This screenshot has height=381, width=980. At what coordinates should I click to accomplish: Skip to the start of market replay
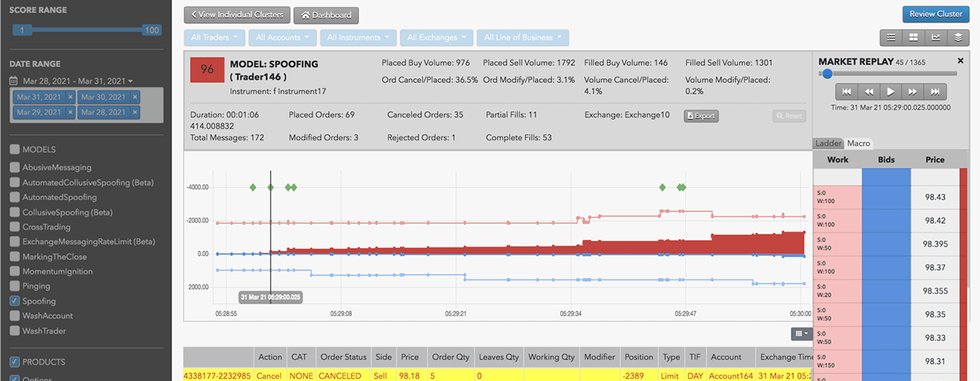846,91
